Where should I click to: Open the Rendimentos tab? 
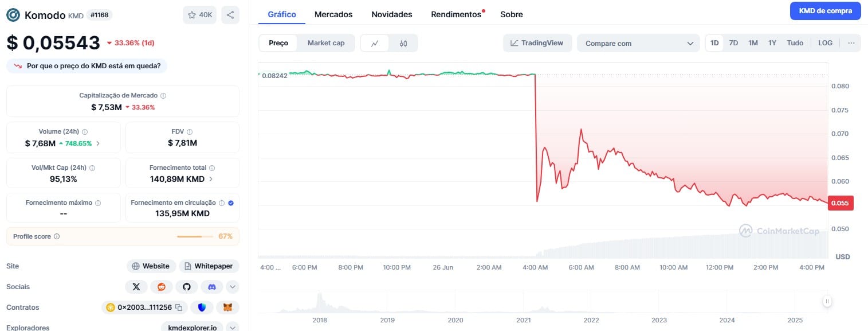click(456, 14)
